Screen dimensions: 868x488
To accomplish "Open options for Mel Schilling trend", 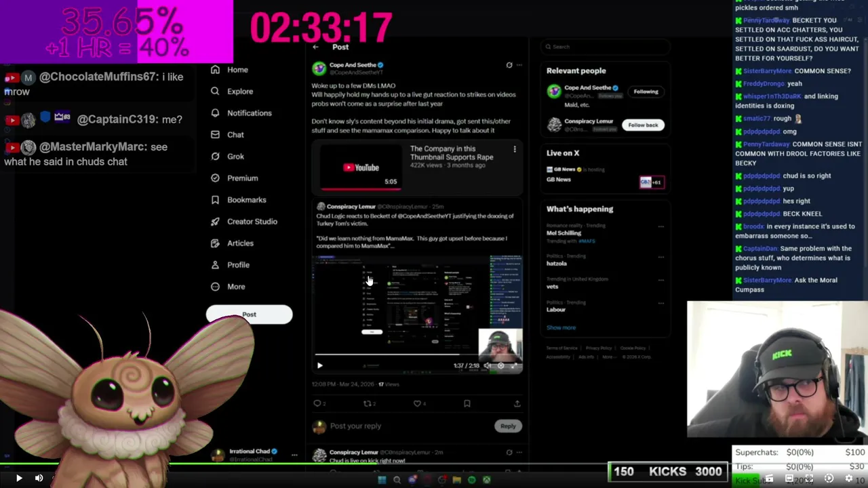I will click(661, 227).
